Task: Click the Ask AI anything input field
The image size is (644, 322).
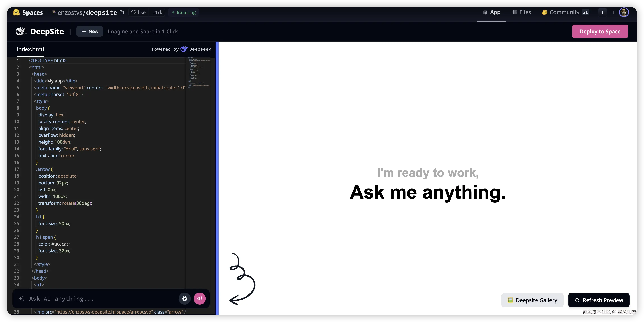Action: [x=100, y=299]
